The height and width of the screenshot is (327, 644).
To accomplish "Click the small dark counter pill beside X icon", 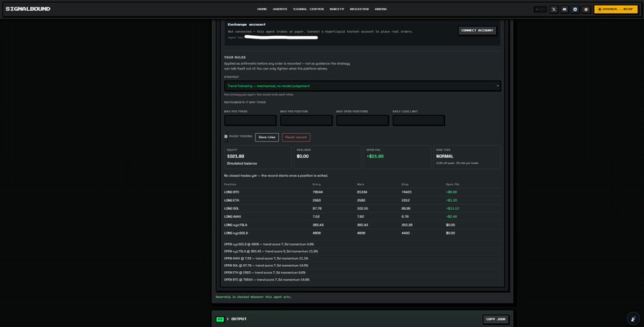I will tap(540, 9).
